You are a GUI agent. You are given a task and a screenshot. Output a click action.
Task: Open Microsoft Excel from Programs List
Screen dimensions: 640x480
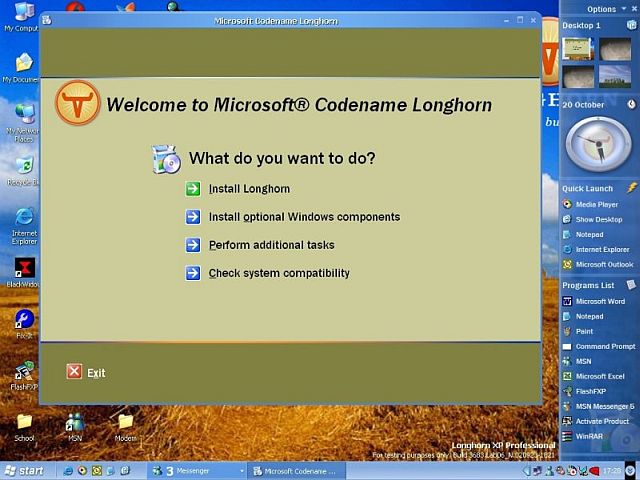(601, 376)
